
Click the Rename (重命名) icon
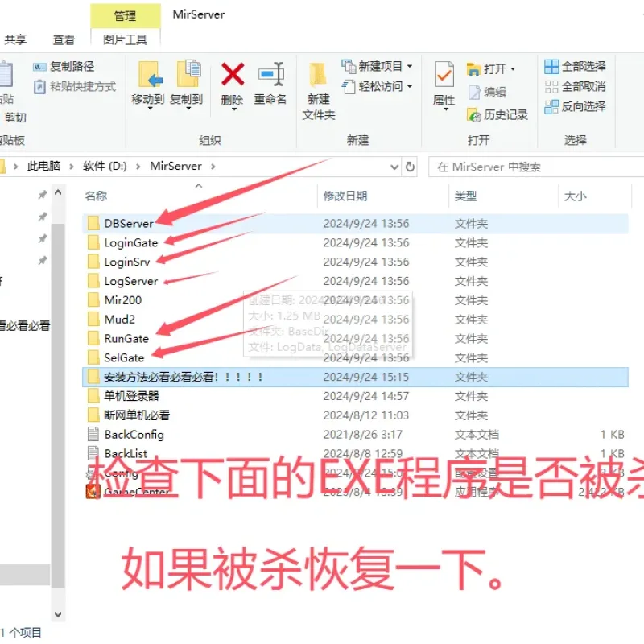pos(271,74)
